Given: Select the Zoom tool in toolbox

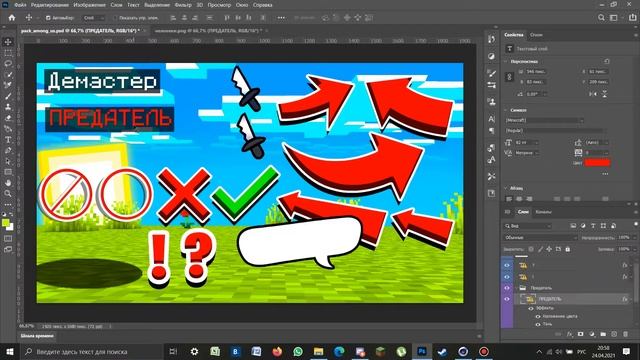Looking at the screenshot, I should click(x=8, y=193).
